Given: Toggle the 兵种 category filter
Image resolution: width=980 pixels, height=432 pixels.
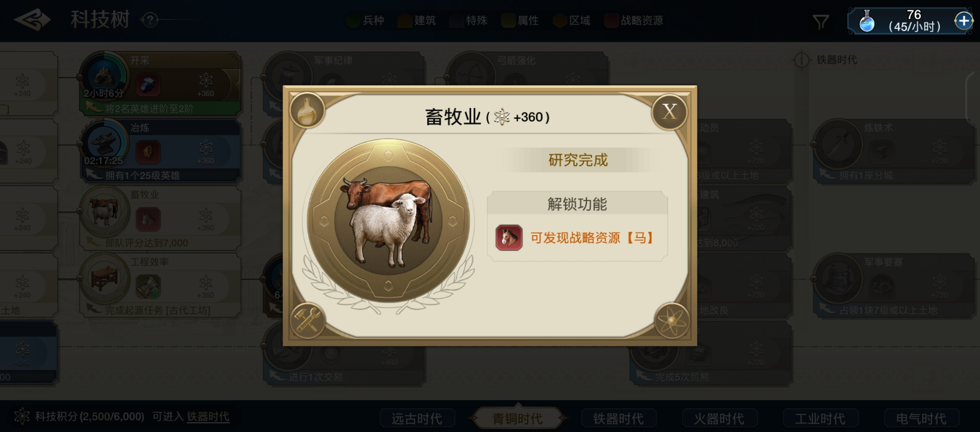Looking at the screenshot, I should 365,20.
